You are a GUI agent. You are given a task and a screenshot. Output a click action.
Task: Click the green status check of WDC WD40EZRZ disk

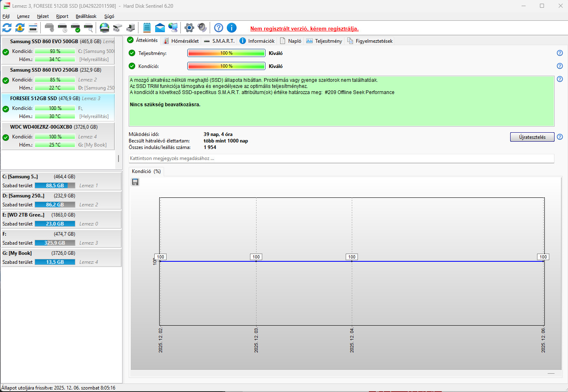point(6,138)
